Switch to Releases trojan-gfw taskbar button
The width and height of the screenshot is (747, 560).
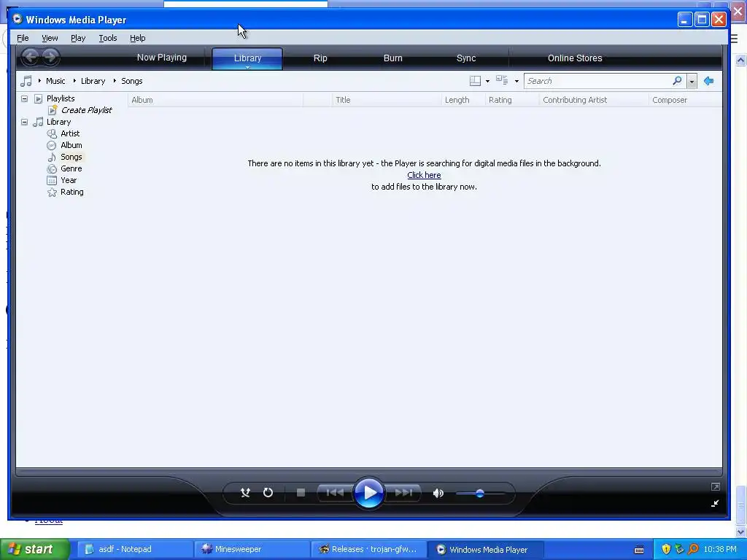click(368, 550)
